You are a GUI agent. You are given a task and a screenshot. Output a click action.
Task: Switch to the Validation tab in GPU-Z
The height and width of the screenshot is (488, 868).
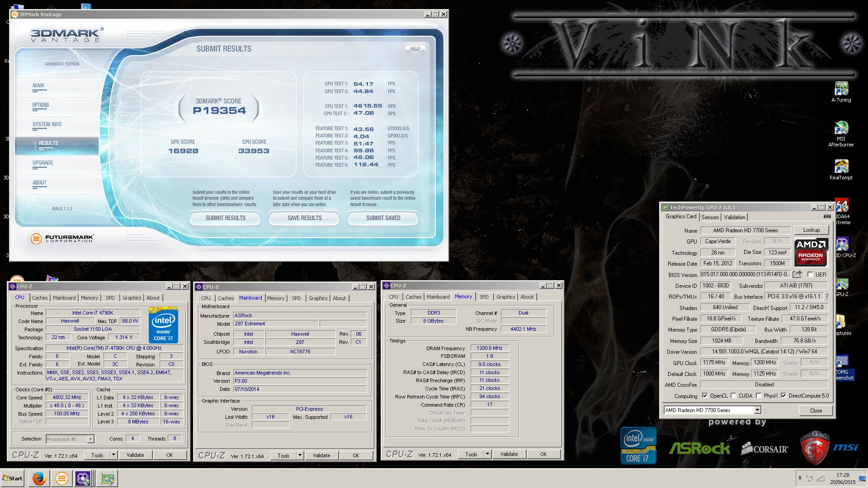(x=734, y=217)
